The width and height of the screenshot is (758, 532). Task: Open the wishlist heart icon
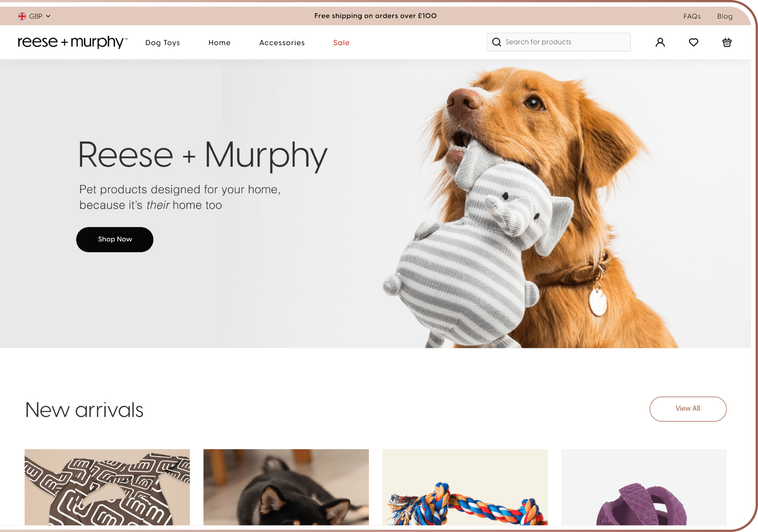[694, 42]
